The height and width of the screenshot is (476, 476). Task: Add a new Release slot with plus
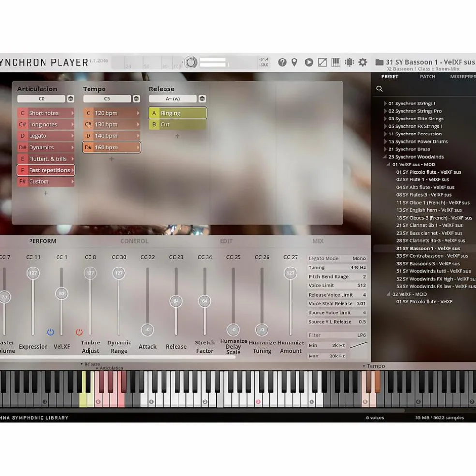(178, 136)
